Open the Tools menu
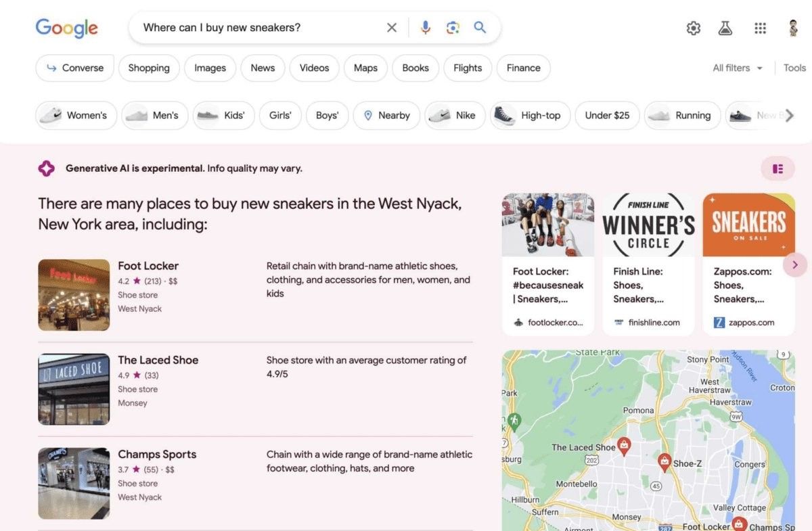 (794, 68)
